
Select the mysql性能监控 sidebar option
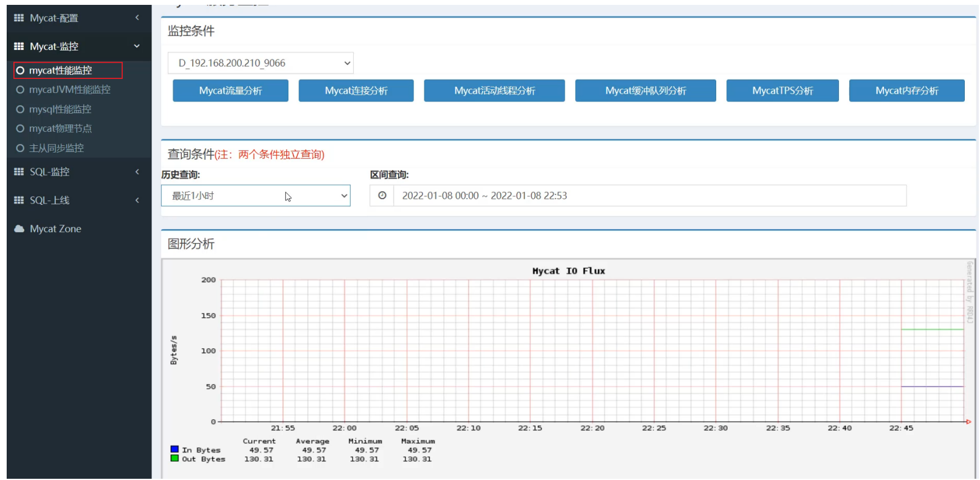point(60,109)
